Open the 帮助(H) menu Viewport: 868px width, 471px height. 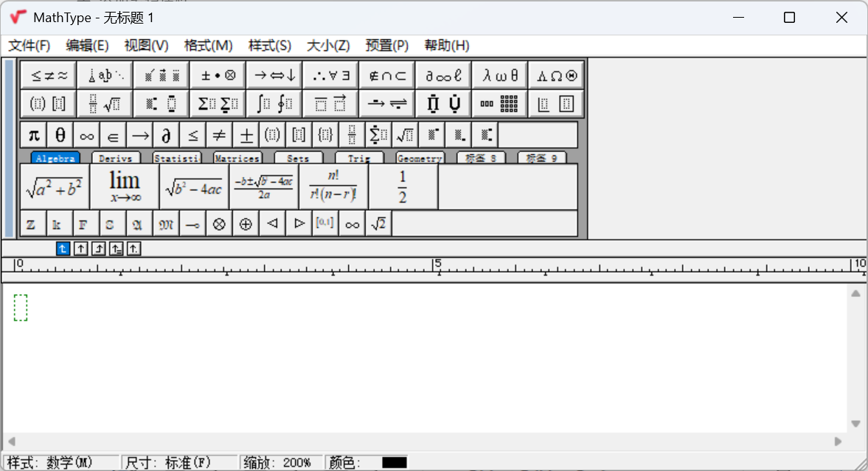[x=447, y=46]
